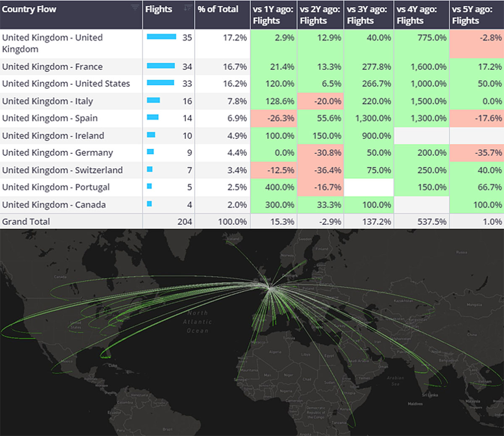Select the vs 1Y ago: Flights column header
The height and width of the screenshot is (436, 504).
click(273, 15)
